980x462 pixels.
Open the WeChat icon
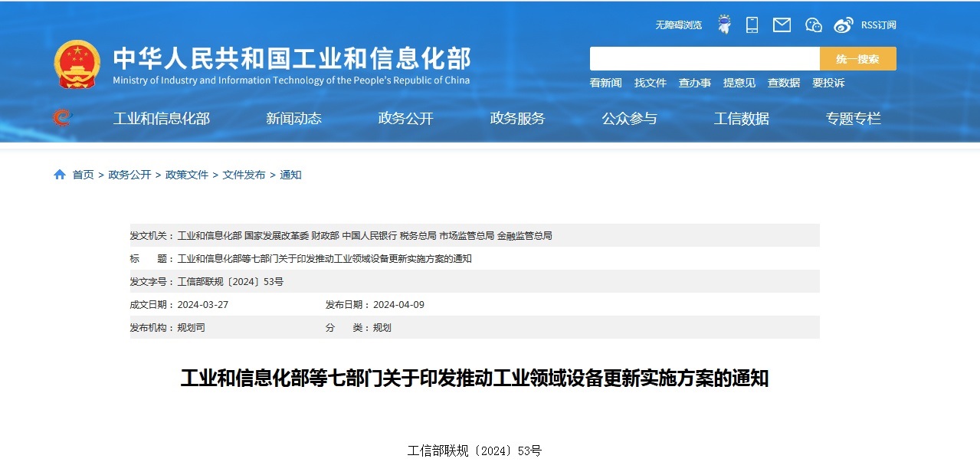(x=813, y=25)
